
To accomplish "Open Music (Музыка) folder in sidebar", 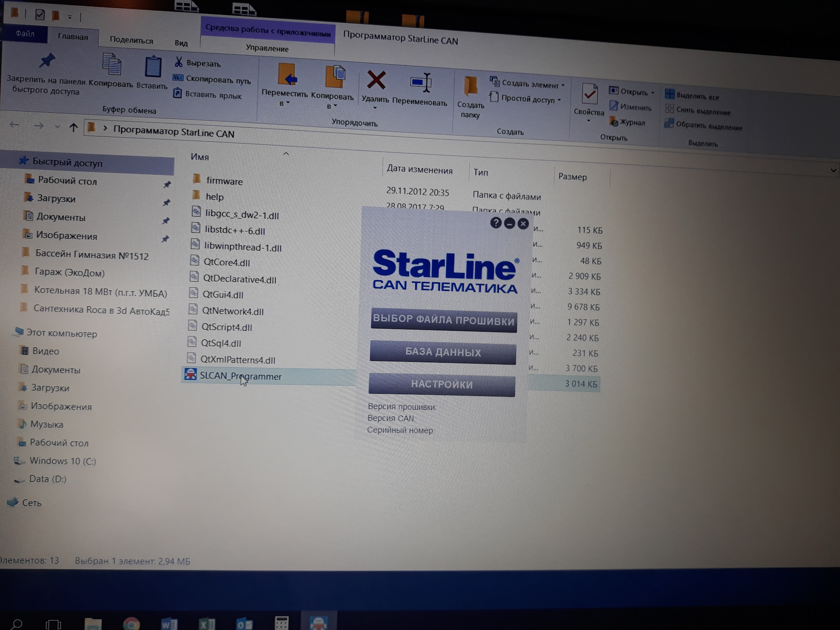I will pyautogui.click(x=46, y=424).
